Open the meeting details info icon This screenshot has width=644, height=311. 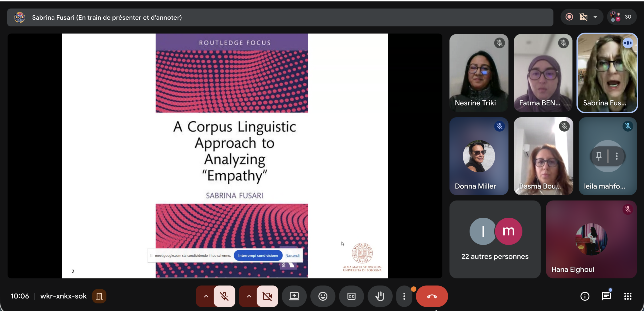click(585, 296)
